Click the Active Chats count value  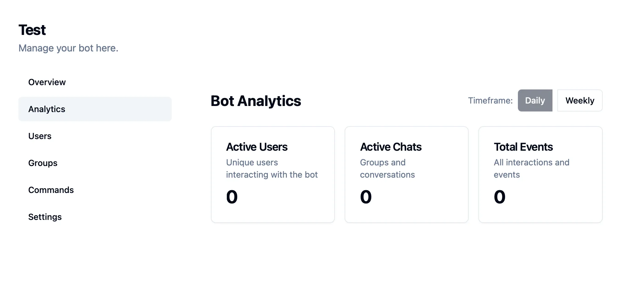(366, 197)
